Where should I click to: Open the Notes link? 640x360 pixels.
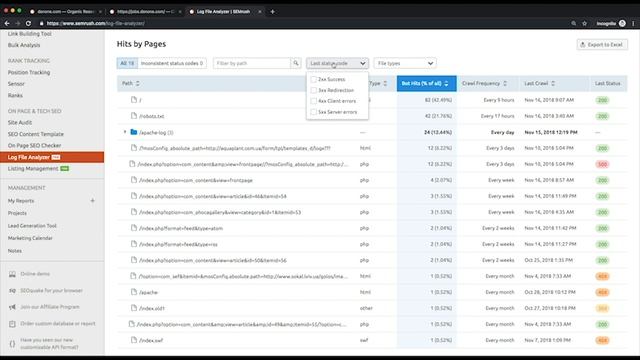pyautogui.click(x=15, y=251)
